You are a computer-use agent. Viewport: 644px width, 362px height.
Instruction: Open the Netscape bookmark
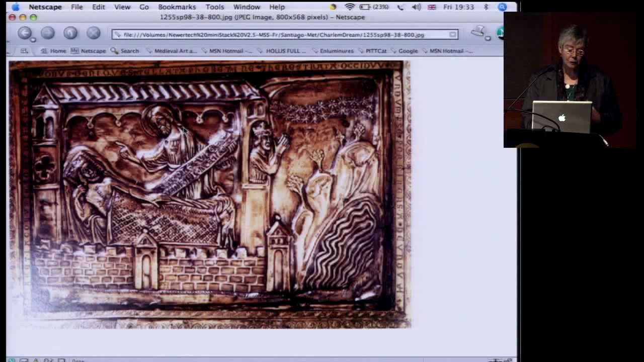click(89, 51)
